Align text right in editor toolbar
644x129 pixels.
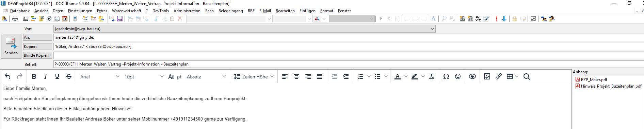click(x=308, y=77)
